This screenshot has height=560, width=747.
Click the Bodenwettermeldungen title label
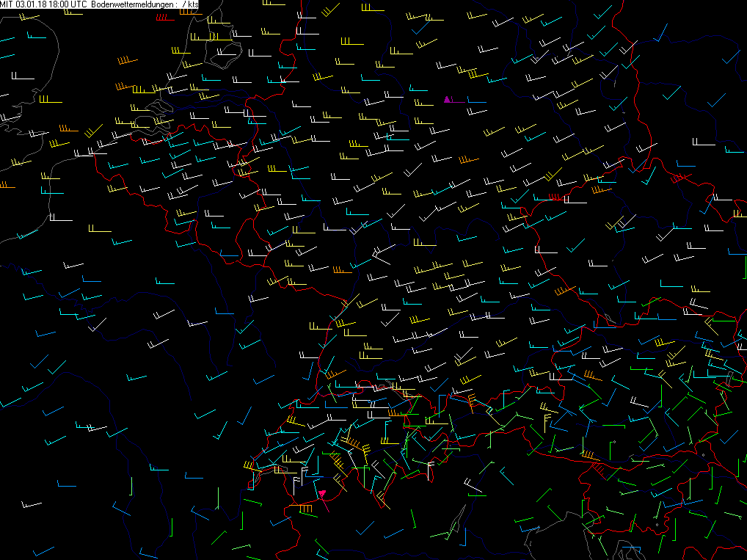coord(134,4)
